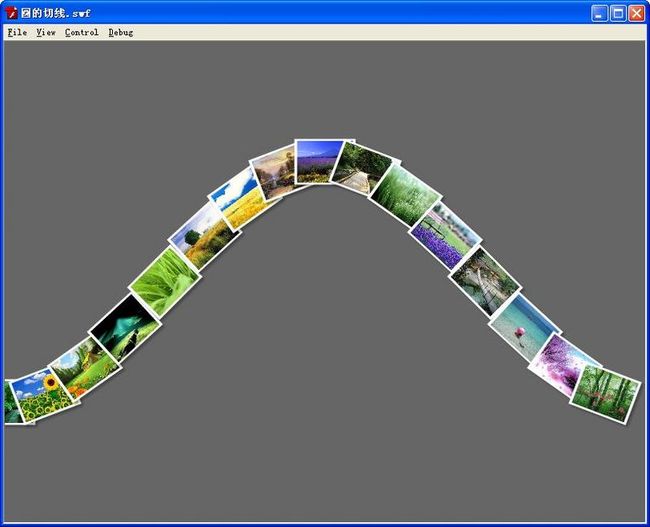Select the forest pathway photo
Screen dimensions: 650x527
coord(363,169)
